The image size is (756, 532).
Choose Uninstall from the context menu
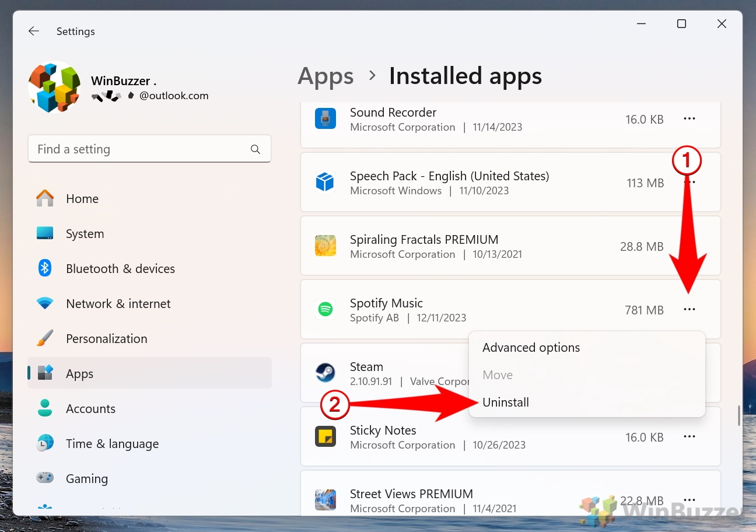point(587,402)
